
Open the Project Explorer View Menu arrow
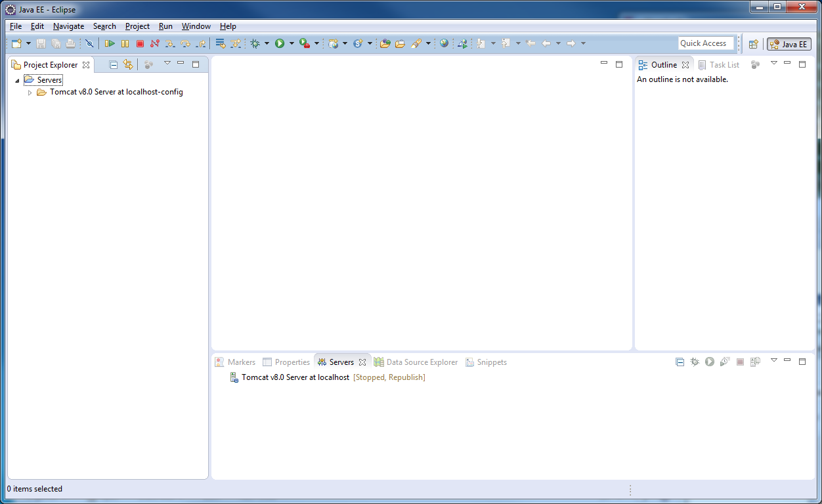click(167, 64)
